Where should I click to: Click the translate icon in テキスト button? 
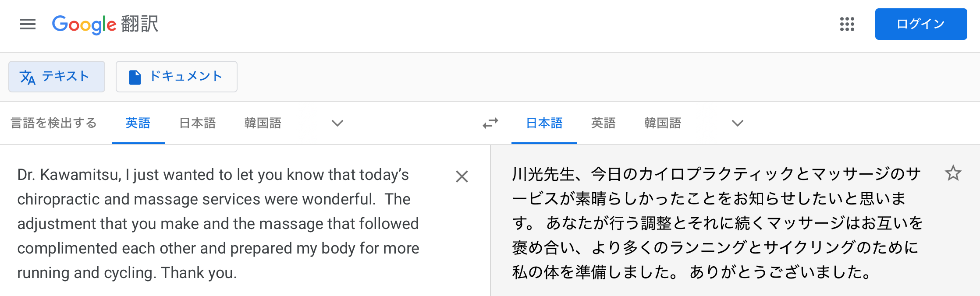[28, 77]
